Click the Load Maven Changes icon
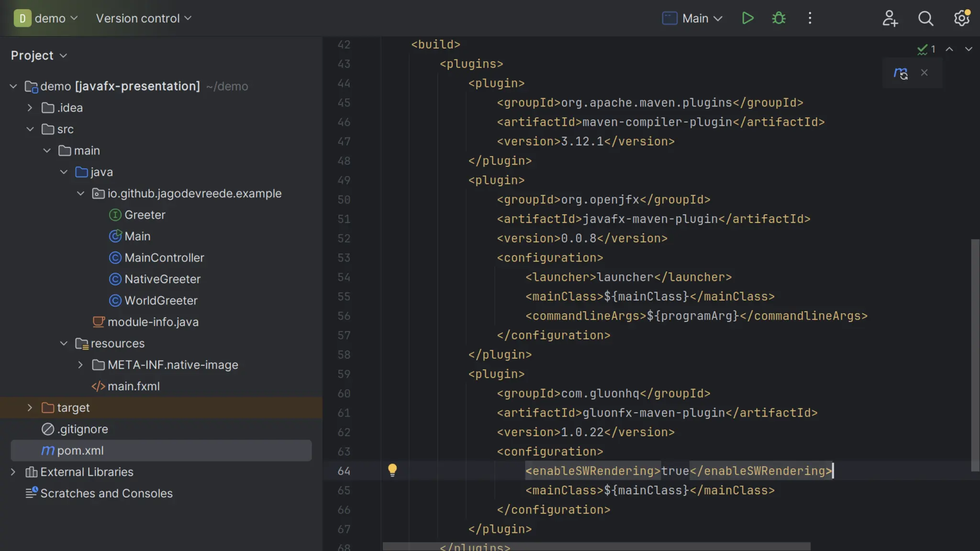This screenshot has height=551, width=980. click(901, 73)
